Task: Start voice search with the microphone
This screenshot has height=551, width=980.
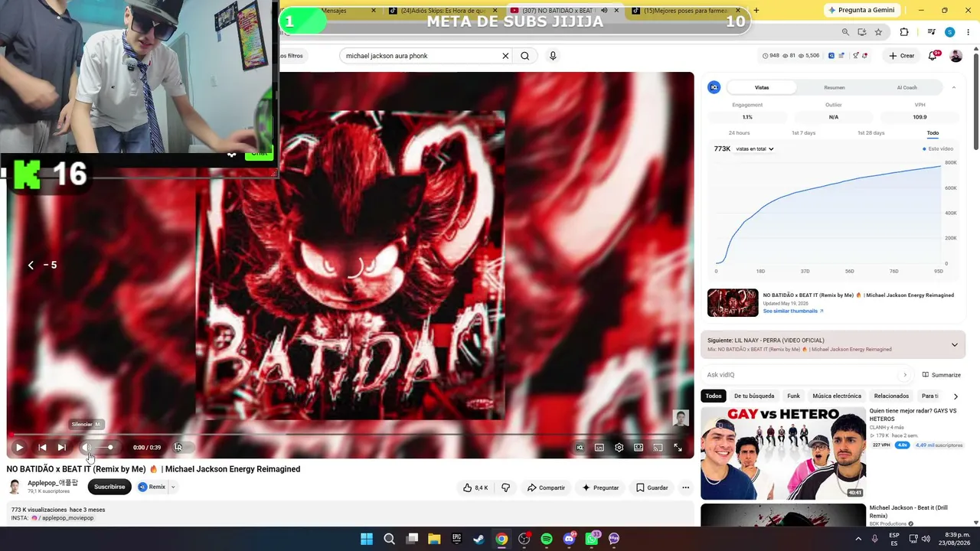Action: point(553,56)
